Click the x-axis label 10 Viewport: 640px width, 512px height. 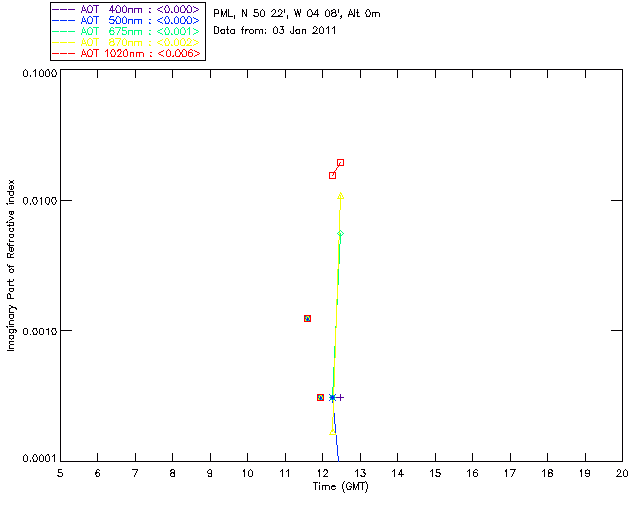click(247, 473)
